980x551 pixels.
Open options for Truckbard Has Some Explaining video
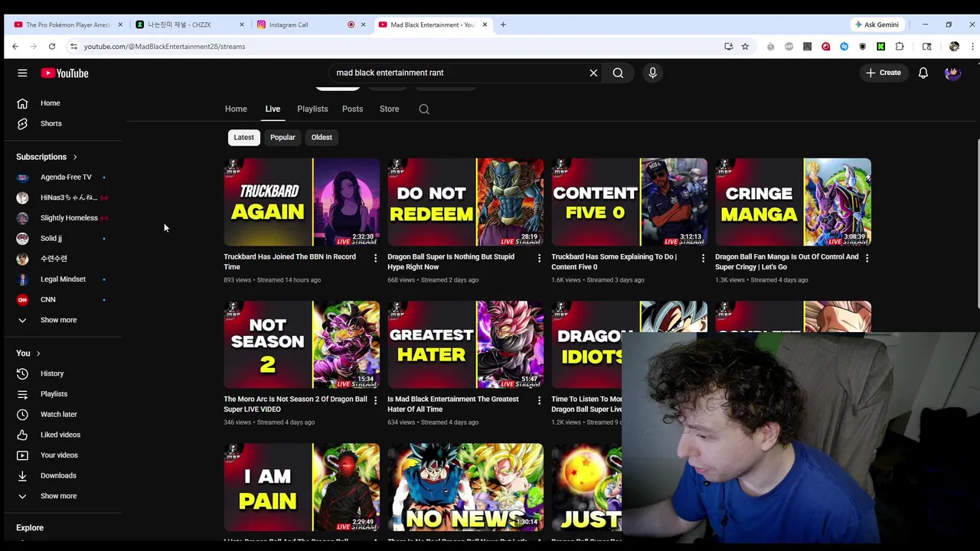pyautogui.click(x=703, y=258)
